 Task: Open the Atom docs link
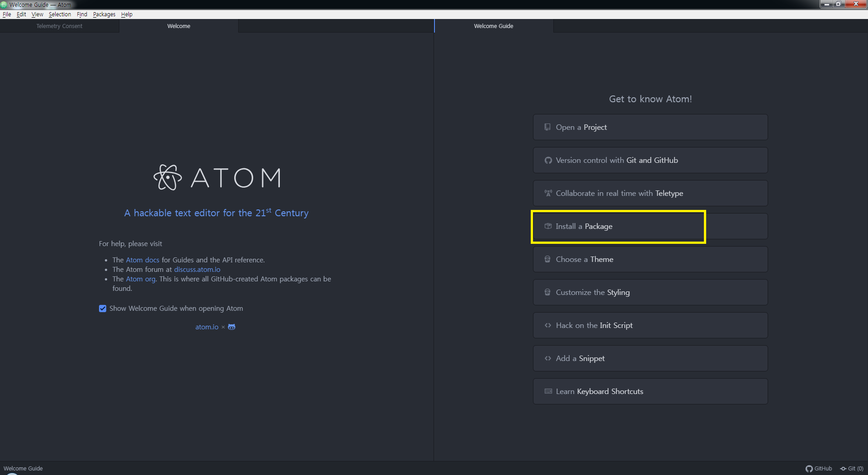point(142,260)
